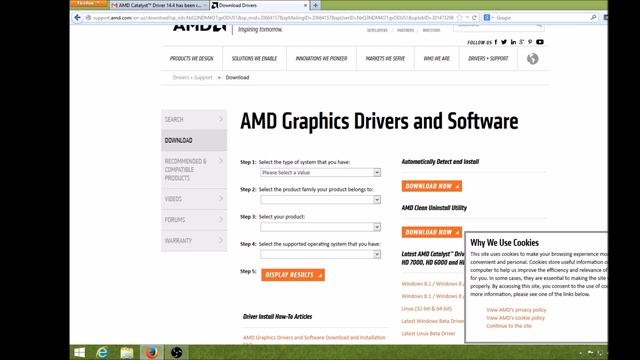Launch Internet Explorer from the taskbar
Screen dimensions: 640x360
coord(102,352)
